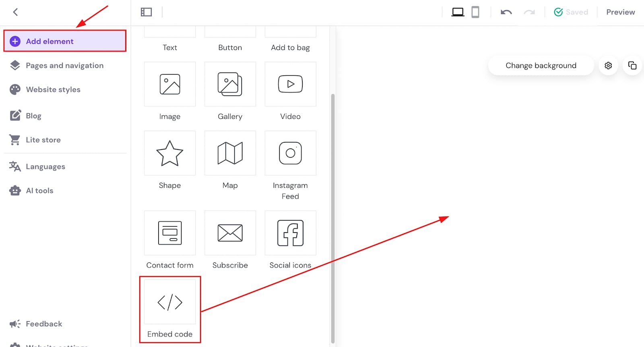
Task: Switch to mobile device view
Action: pos(475,12)
